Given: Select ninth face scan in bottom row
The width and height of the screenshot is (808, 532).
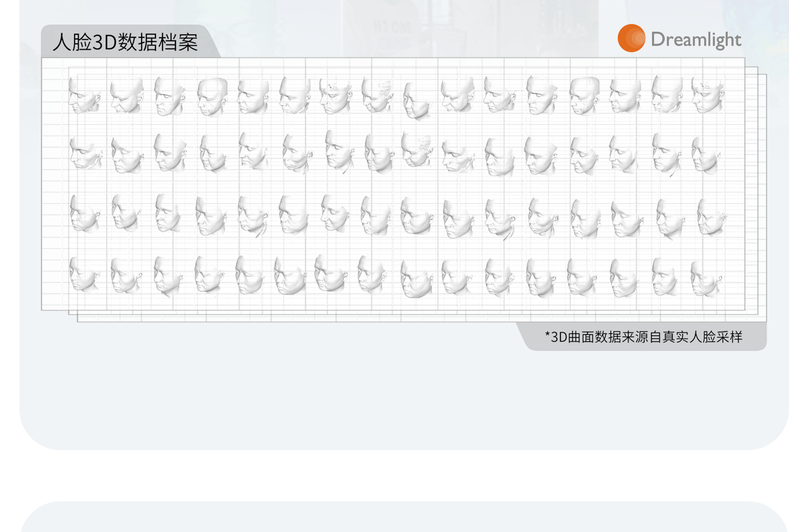Looking at the screenshot, I should tap(417, 279).
